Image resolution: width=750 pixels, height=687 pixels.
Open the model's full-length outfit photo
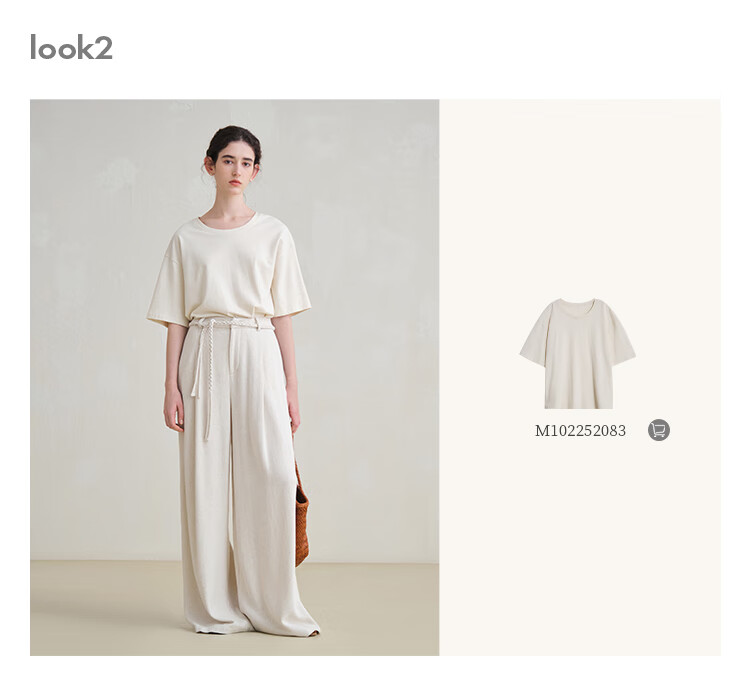point(234,377)
